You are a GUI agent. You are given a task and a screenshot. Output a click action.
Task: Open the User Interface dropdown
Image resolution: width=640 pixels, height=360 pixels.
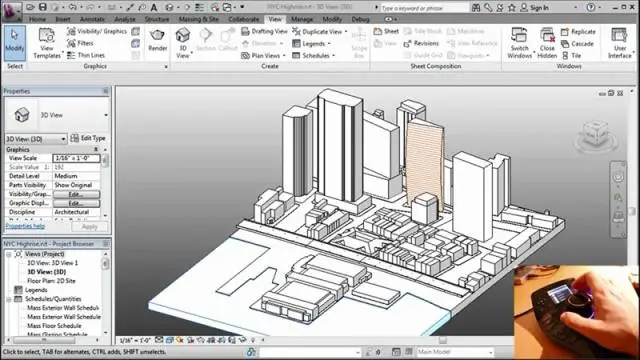620,43
